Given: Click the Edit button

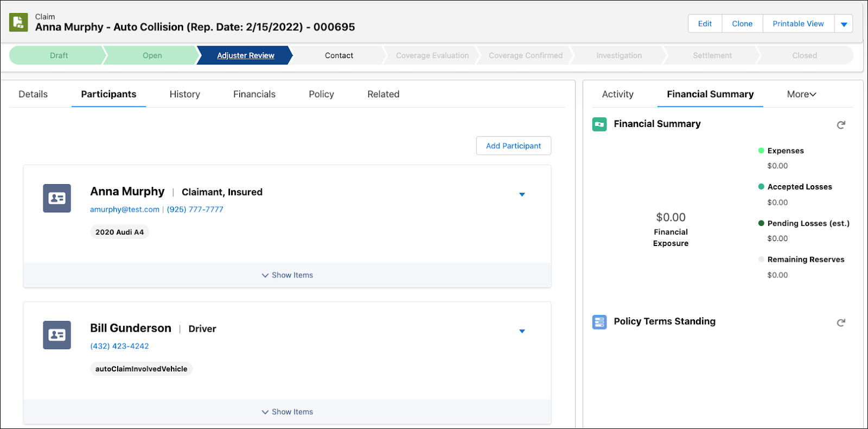Looking at the screenshot, I should [x=705, y=24].
